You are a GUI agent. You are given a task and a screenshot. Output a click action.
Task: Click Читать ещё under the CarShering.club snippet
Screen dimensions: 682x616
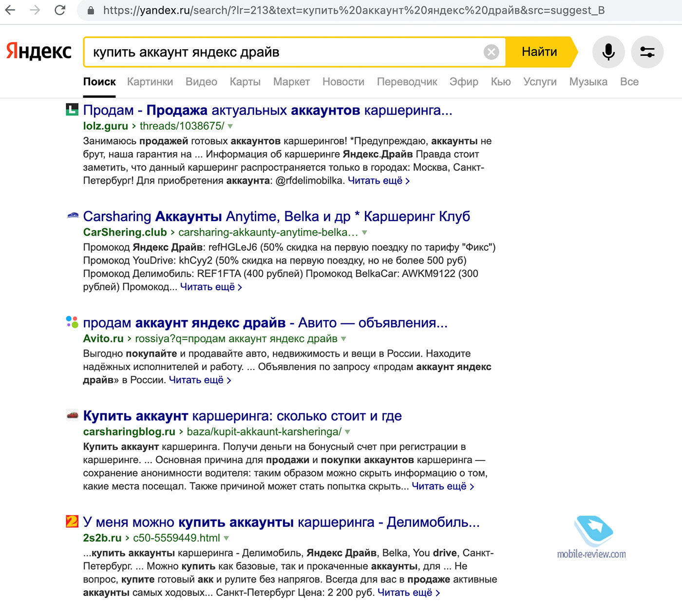coord(211,287)
